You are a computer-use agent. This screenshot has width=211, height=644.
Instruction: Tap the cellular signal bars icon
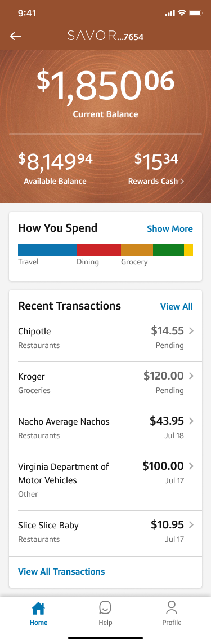170,14
